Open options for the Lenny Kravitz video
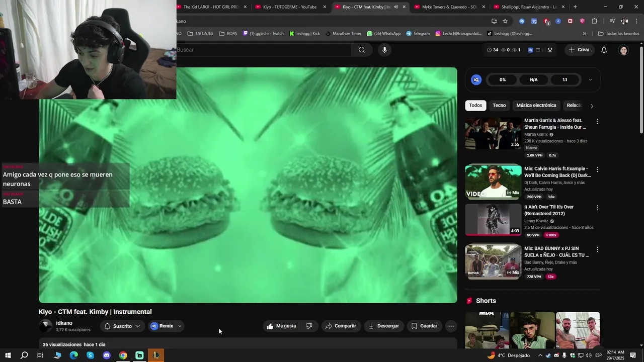Image resolution: width=644 pixels, height=362 pixels. pyautogui.click(x=597, y=208)
